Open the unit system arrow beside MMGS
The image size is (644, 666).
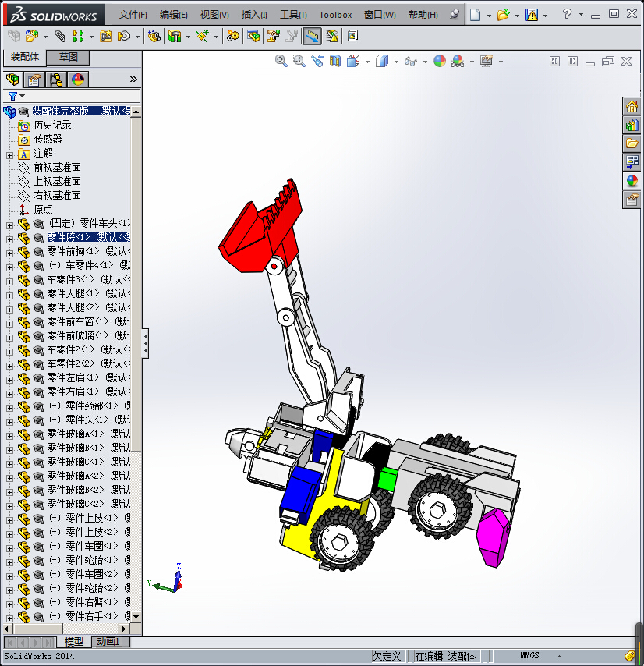[x=560, y=656]
